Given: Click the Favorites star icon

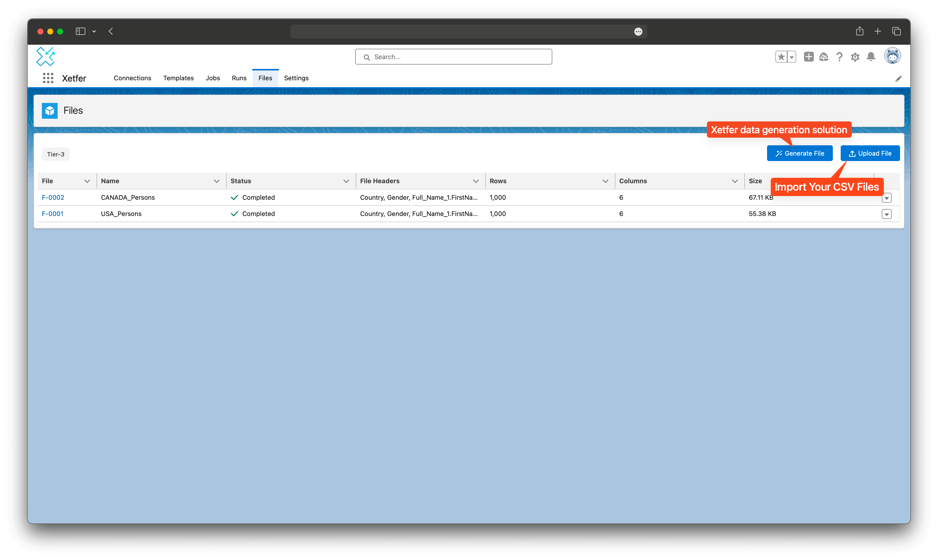Looking at the screenshot, I should pos(781,57).
